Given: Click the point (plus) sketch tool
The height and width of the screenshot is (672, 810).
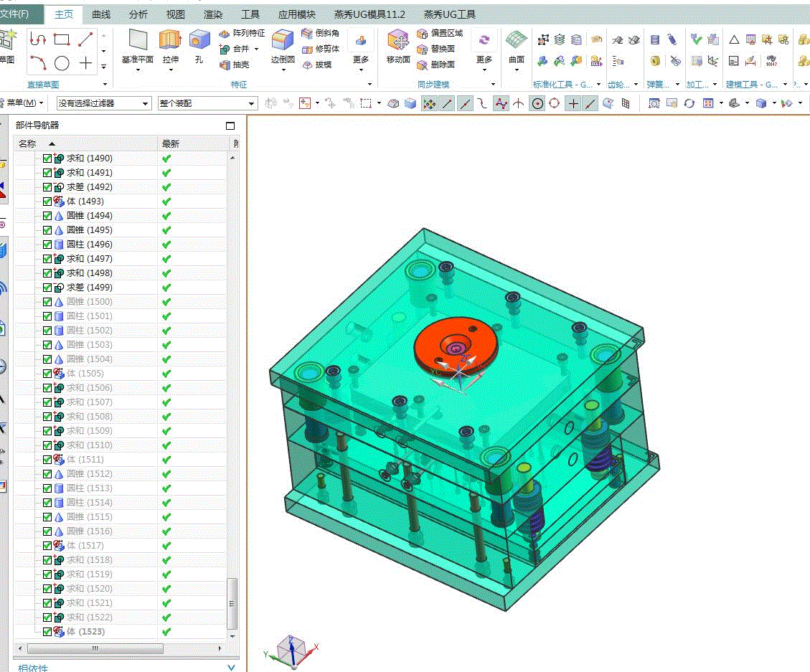Looking at the screenshot, I should (86, 64).
